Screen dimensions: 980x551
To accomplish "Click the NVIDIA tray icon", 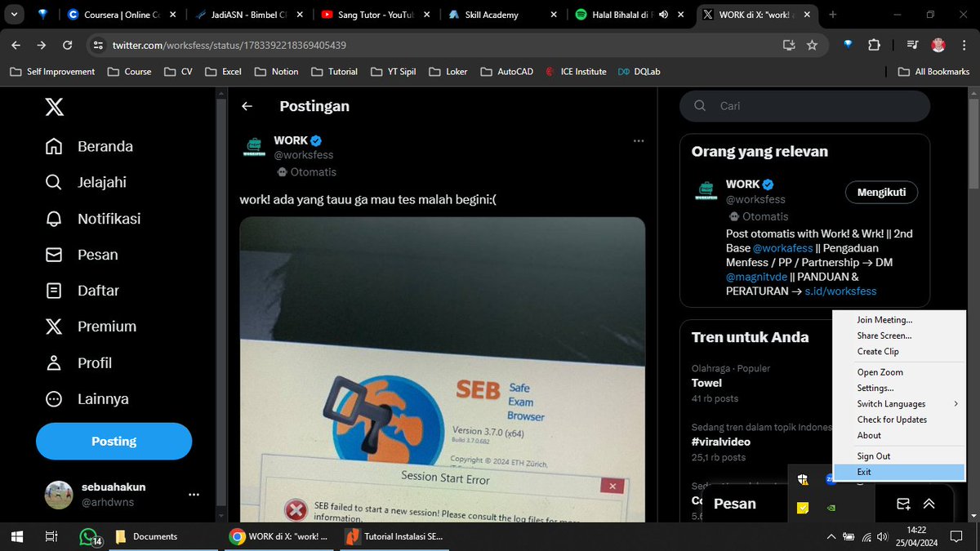I will tap(831, 508).
